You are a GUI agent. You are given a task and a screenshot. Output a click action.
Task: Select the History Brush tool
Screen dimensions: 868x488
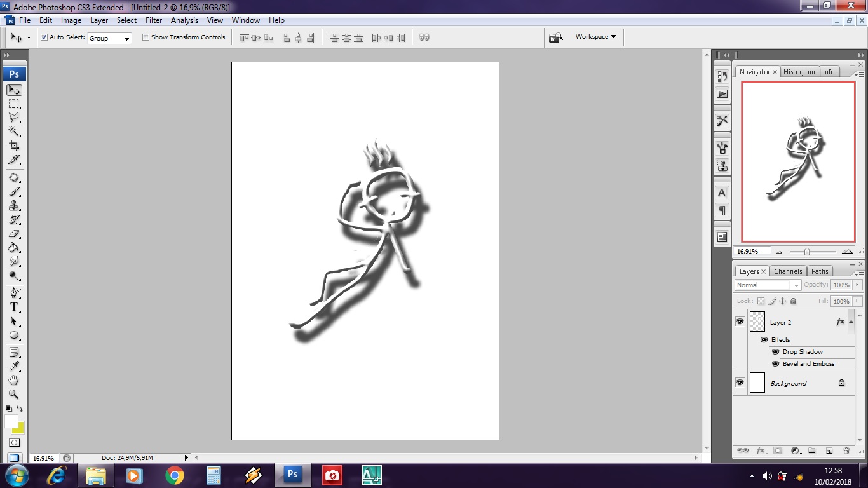[x=14, y=220]
